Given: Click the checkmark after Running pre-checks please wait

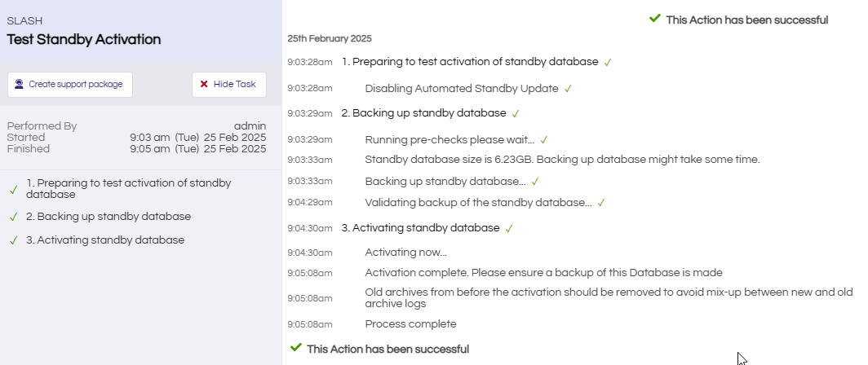Looking at the screenshot, I should [x=543, y=140].
